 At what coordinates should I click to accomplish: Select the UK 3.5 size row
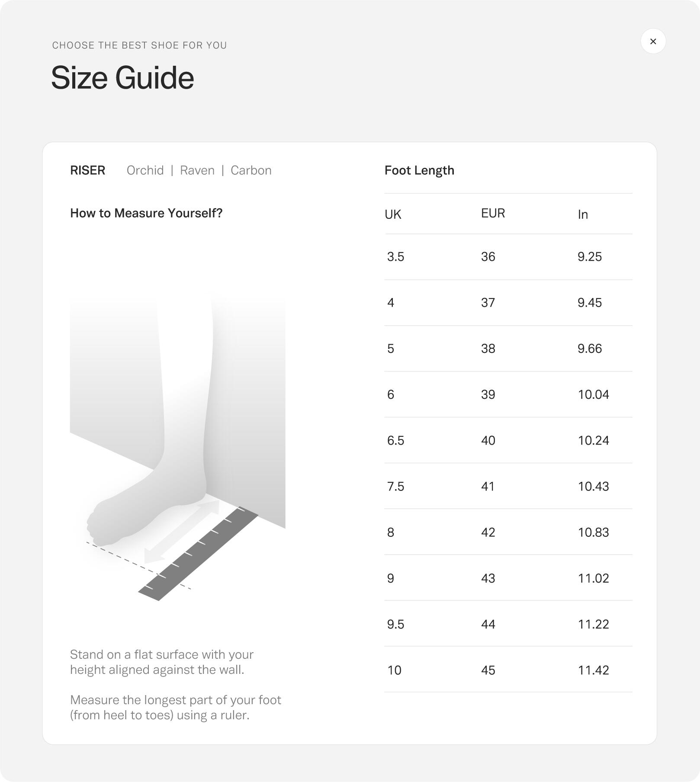pos(508,257)
